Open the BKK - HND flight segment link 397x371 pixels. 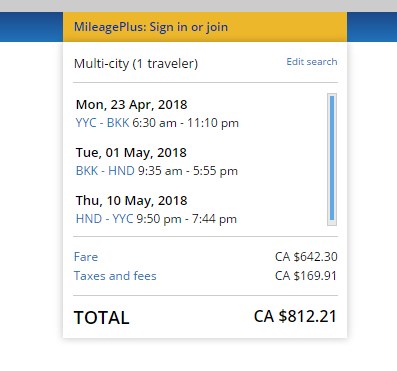(105, 171)
